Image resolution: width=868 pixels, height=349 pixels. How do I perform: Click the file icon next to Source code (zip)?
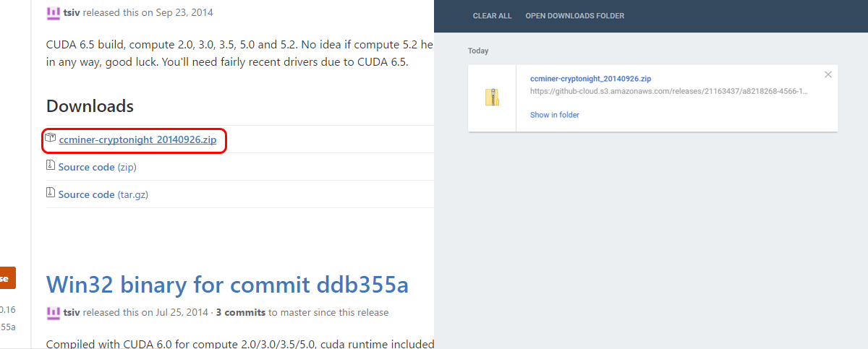coord(51,166)
